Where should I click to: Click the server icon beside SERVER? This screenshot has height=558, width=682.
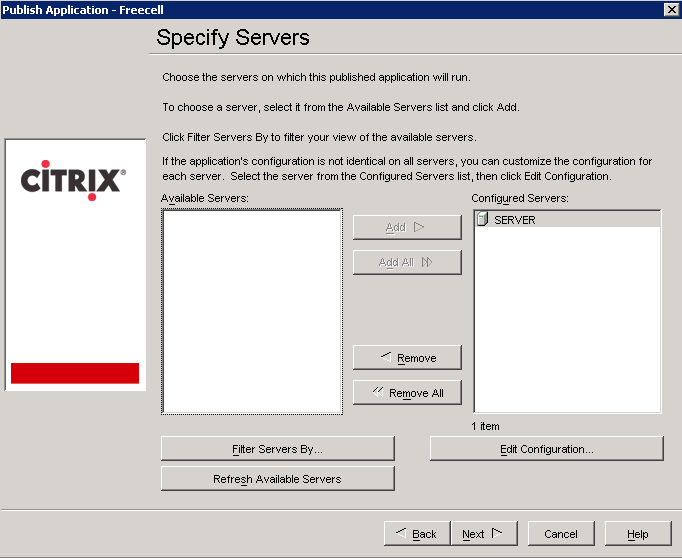[482, 219]
